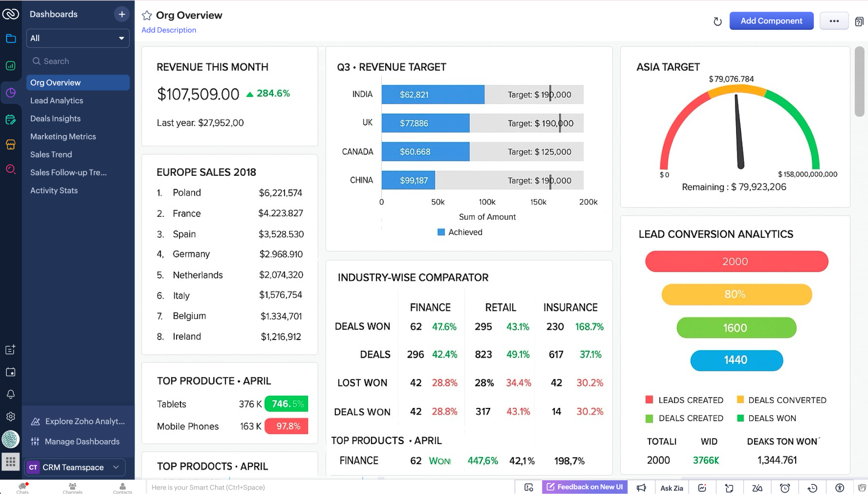The image size is (868, 494).
Task: Click the Zoho CRM logo icon
Action: tap(11, 14)
